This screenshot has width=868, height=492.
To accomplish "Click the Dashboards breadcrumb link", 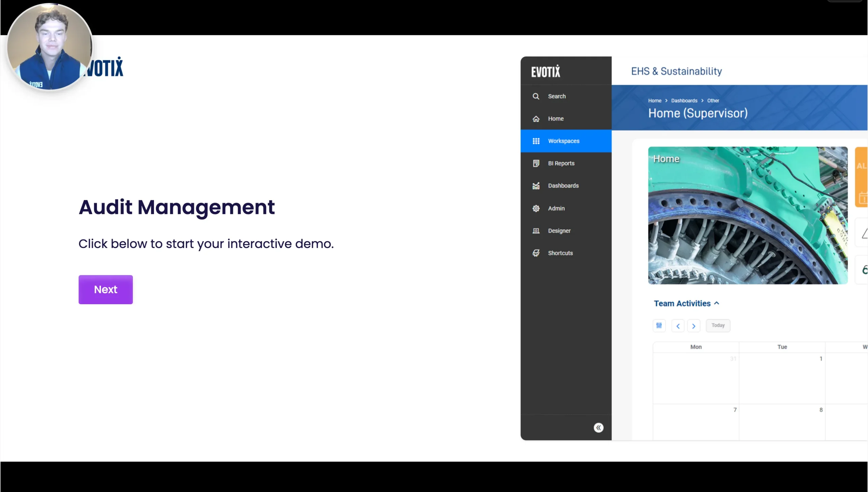I will (684, 101).
